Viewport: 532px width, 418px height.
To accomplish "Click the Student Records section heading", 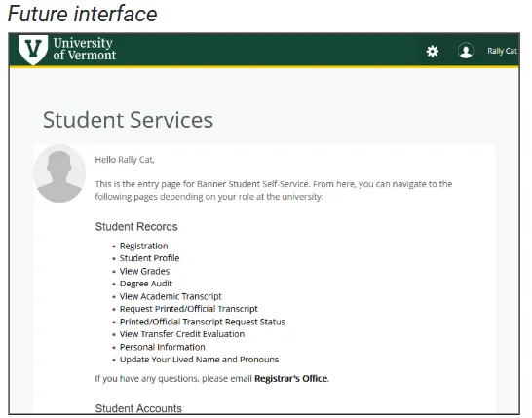I will point(136,227).
